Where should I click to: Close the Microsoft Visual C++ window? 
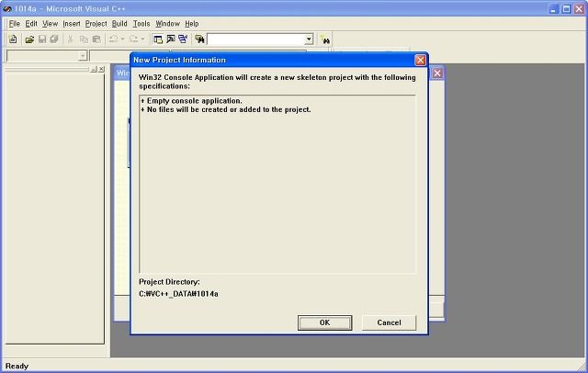pos(579,8)
